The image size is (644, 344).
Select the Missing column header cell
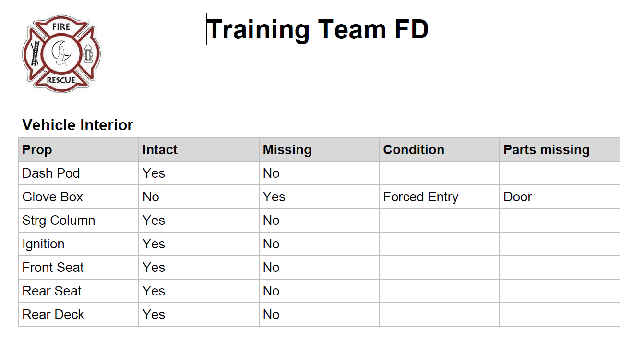320,150
